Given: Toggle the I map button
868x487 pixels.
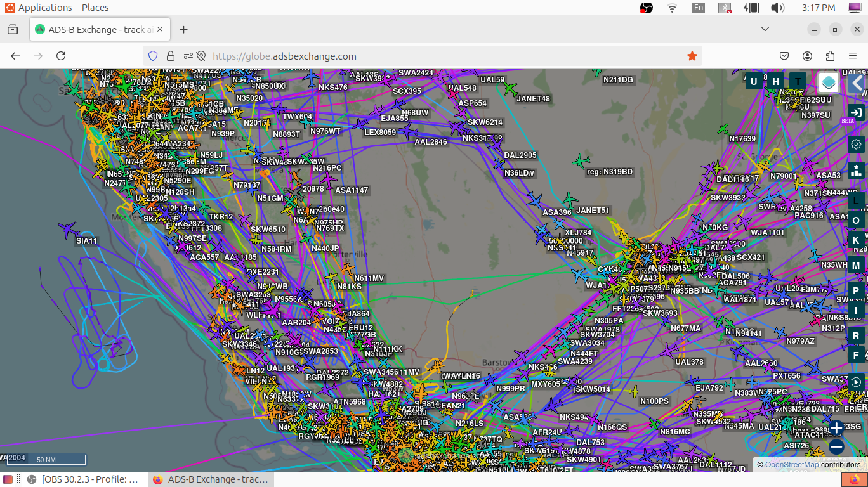Looking at the screenshot, I should pyautogui.click(x=856, y=310).
